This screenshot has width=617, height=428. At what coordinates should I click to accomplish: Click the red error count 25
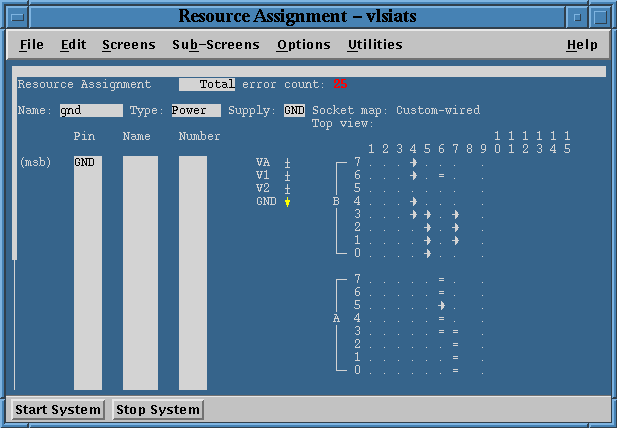pyautogui.click(x=340, y=84)
